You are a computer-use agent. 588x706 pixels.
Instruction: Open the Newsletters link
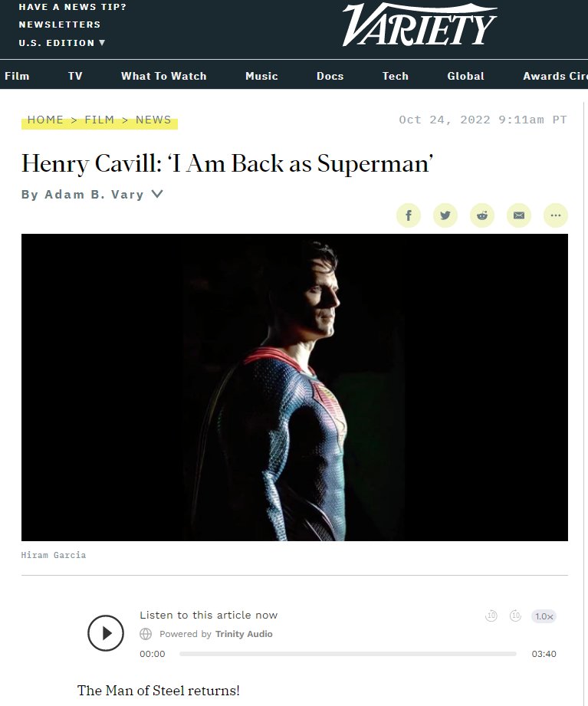pyautogui.click(x=60, y=25)
